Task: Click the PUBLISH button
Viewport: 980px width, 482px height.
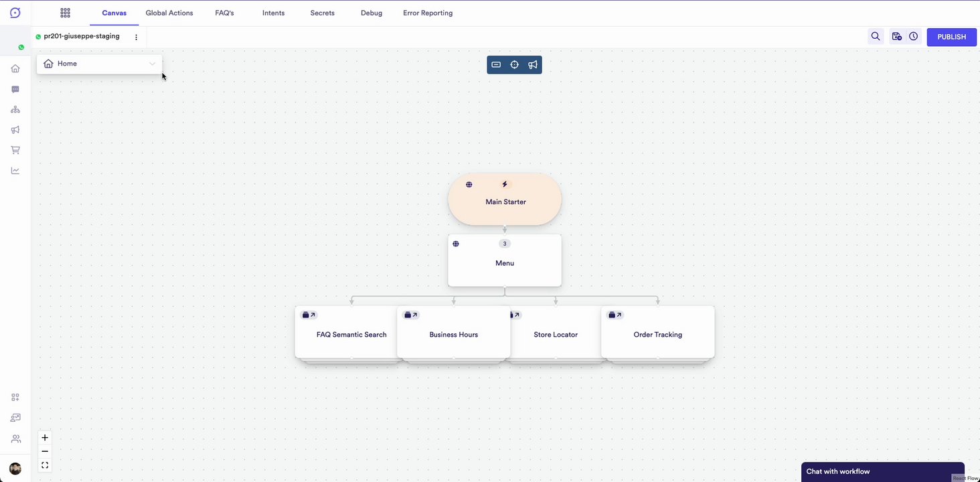Action: click(951, 37)
